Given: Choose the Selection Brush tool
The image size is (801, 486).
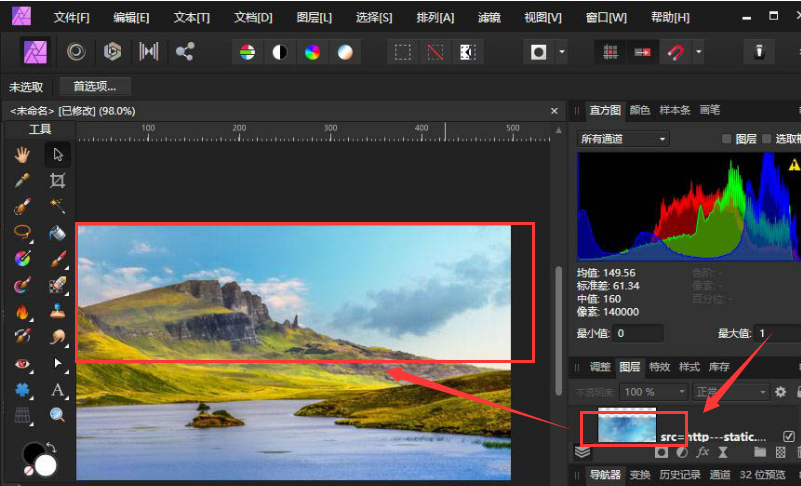Looking at the screenshot, I should tap(22, 206).
